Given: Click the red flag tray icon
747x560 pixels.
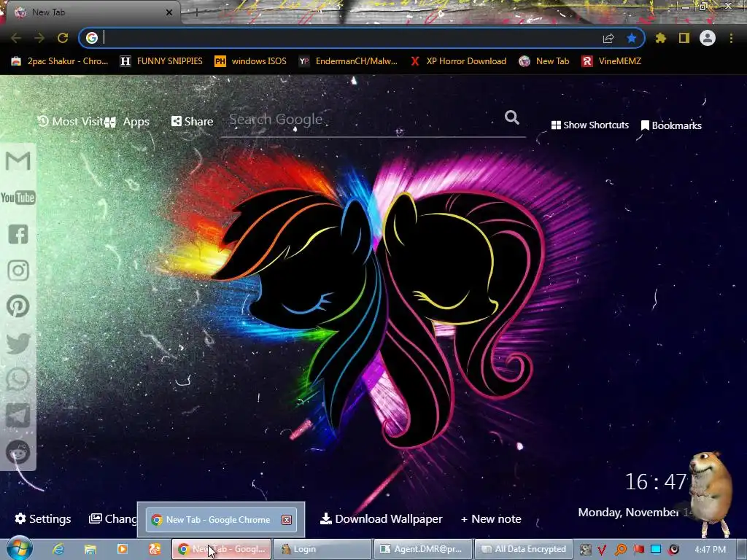Looking at the screenshot, I should (x=638, y=550).
